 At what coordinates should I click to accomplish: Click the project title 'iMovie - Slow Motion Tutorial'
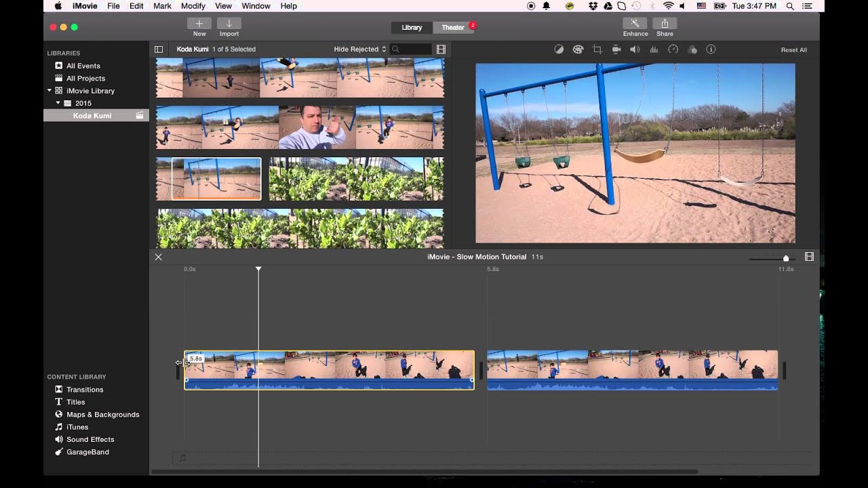pos(477,257)
